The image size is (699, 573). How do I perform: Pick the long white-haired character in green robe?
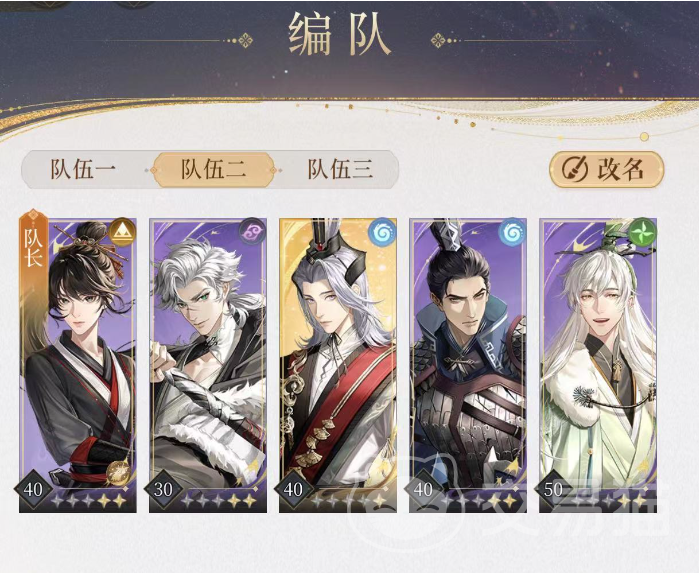598,365
